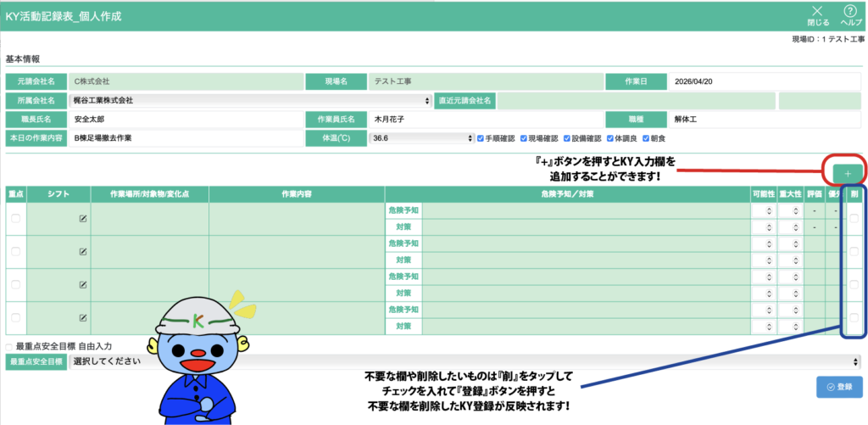Adjust first row 重大性 stepper
This screenshot has width=868, height=425.
(x=790, y=210)
